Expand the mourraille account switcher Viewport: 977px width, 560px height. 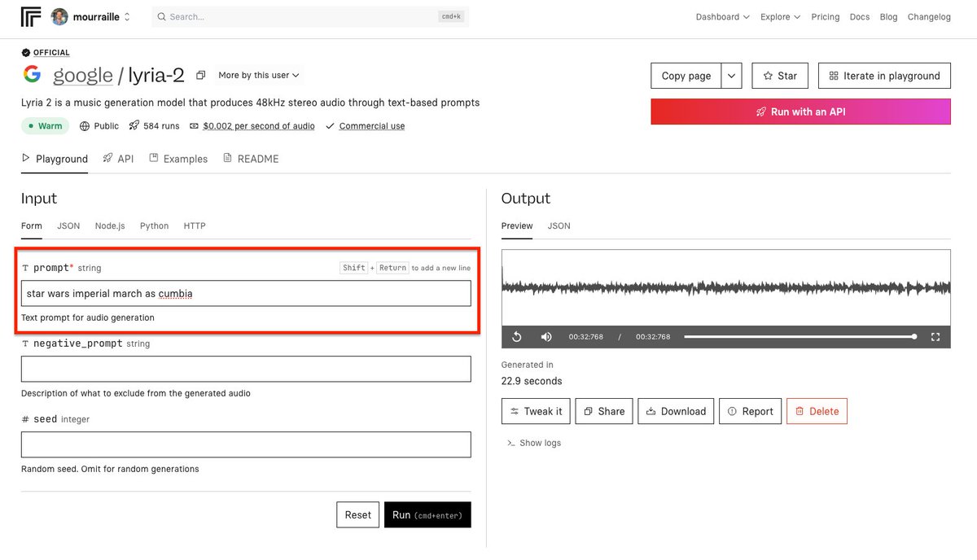126,16
